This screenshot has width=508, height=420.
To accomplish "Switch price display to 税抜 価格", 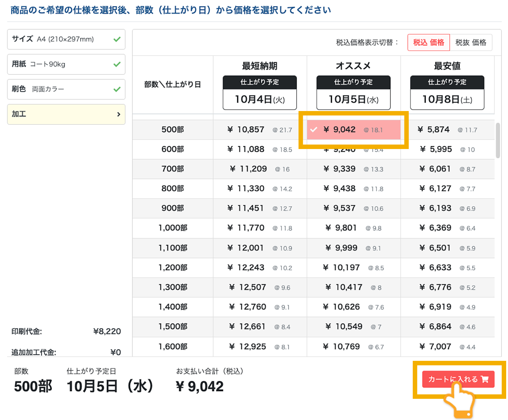I will coord(471,42).
